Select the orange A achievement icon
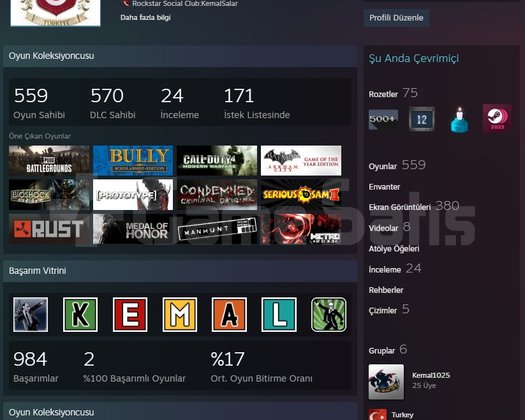Screen dimensions: 525x420 [229, 314]
